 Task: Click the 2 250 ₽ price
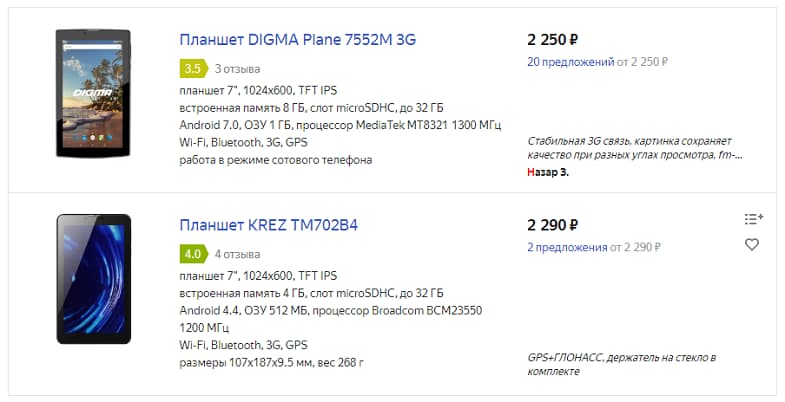(553, 40)
